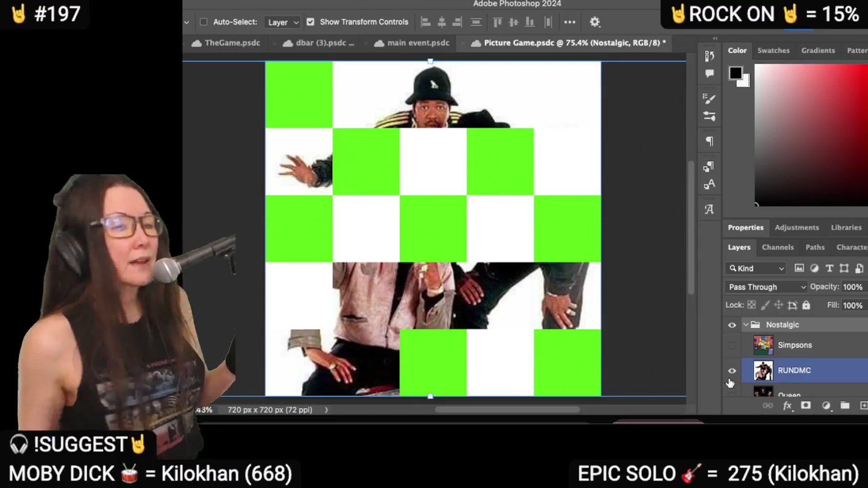The width and height of the screenshot is (868, 488).
Task: Switch to the Paths tab
Action: 815,248
